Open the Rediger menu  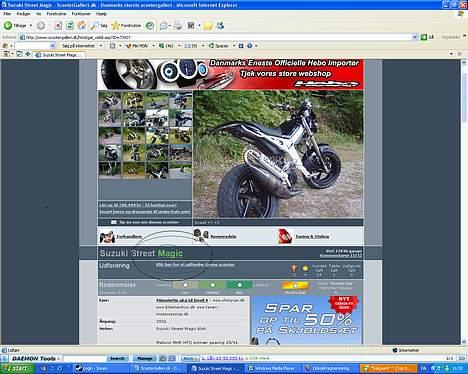click(x=23, y=14)
